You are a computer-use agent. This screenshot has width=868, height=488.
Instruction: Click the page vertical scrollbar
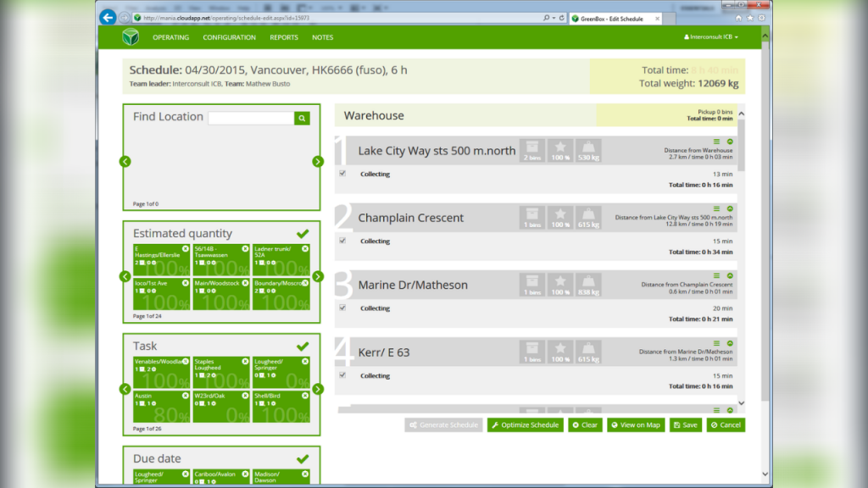click(765, 221)
